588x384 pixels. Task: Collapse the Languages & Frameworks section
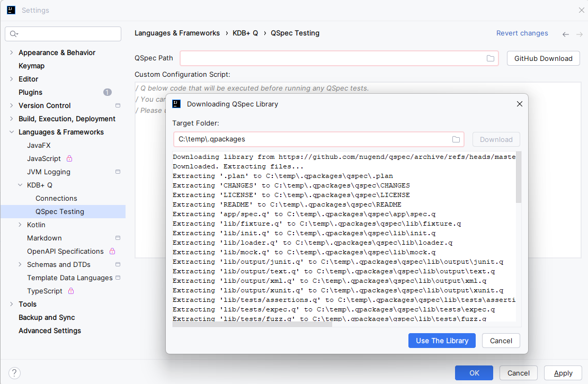tap(11, 132)
